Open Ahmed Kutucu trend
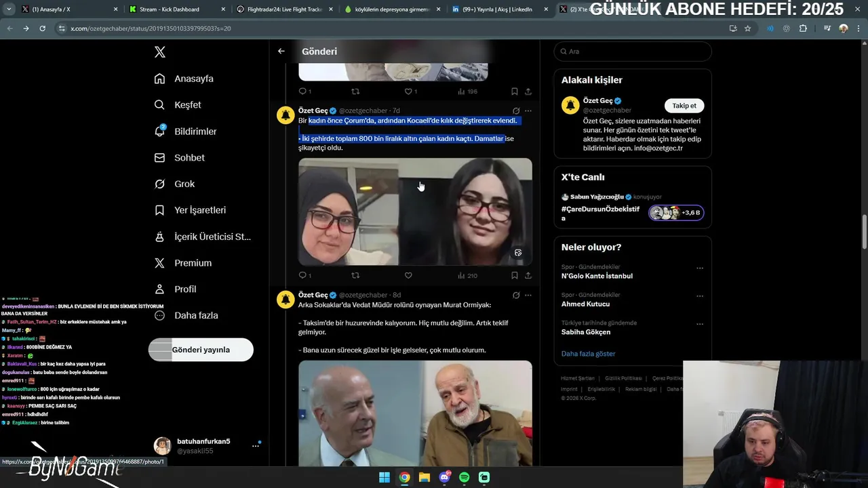868x488 pixels. [x=585, y=304]
